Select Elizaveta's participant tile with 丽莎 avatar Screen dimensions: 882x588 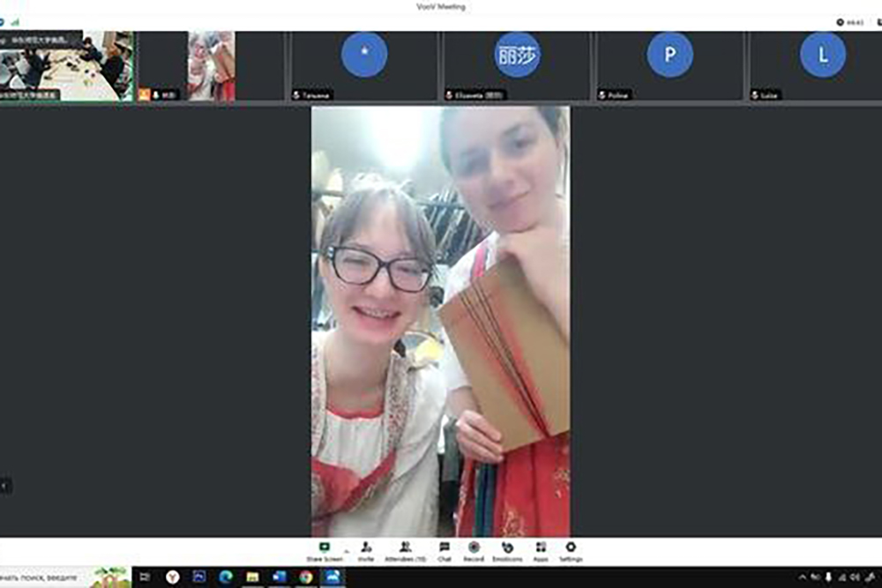tap(517, 66)
